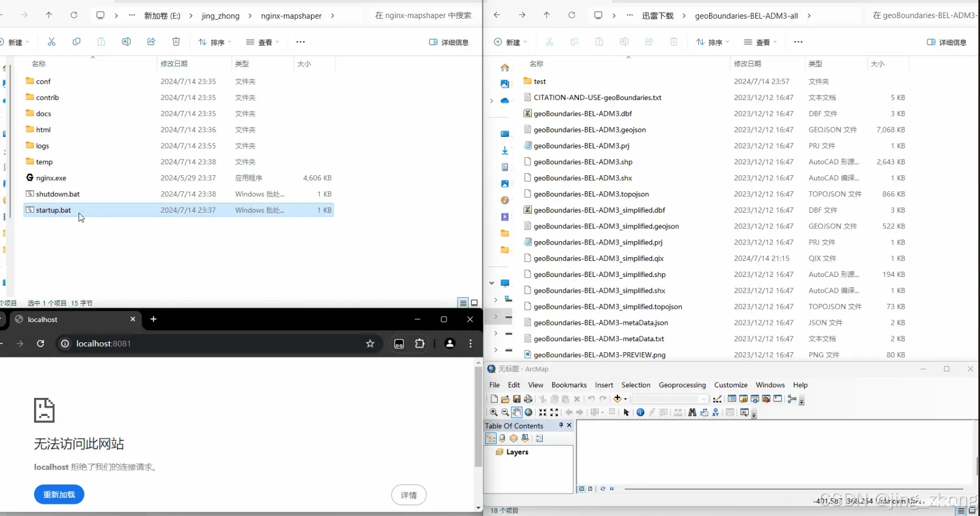
Task: Open the ModelBuilder icon in ArcMap
Action: (x=792, y=399)
